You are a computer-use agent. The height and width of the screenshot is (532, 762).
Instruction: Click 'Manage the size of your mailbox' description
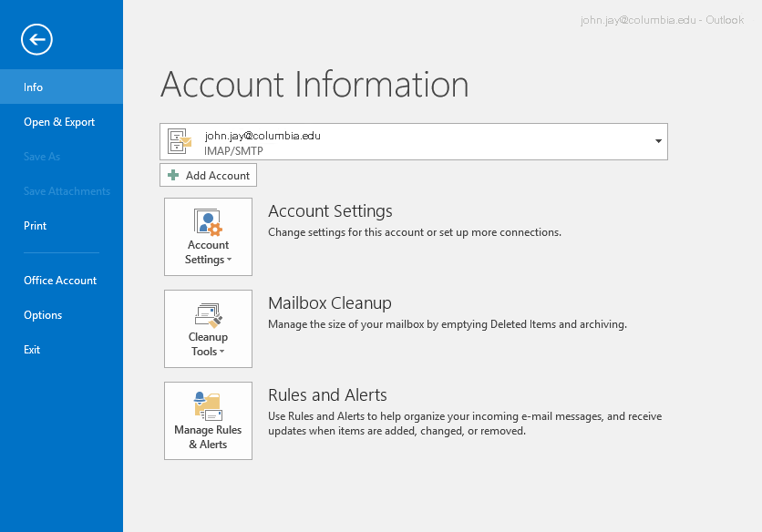coord(448,324)
